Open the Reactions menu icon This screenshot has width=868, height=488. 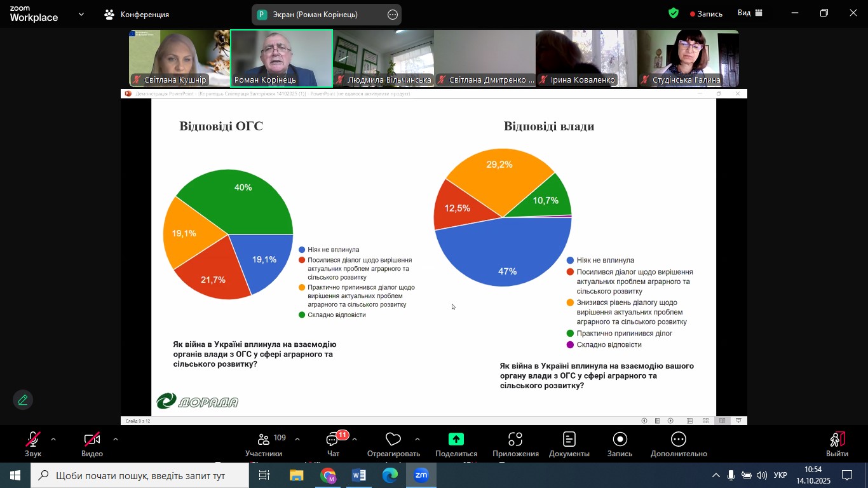[x=393, y=444]
